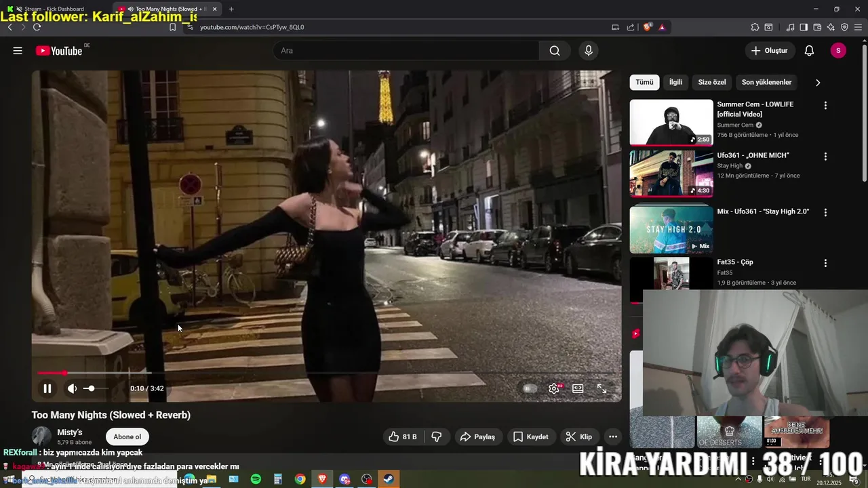Open Misty's channel avatar
This screenshot has width=868, height=488.
41,436
